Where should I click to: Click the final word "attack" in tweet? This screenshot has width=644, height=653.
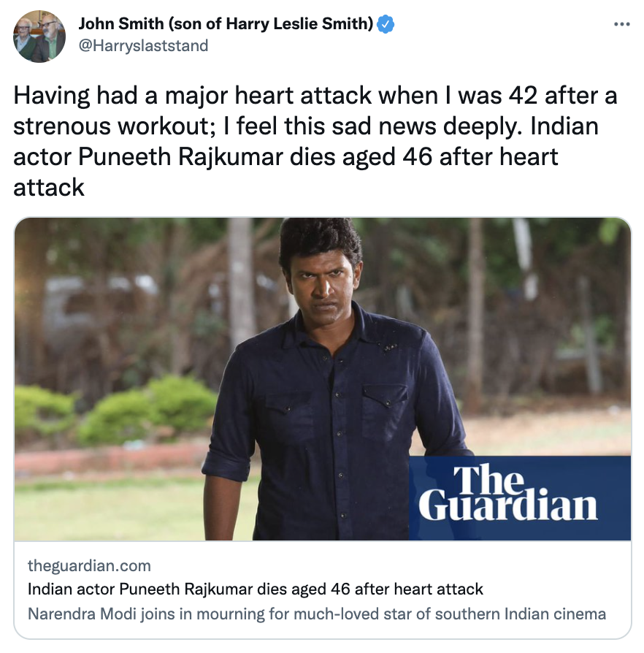point(49,188)
